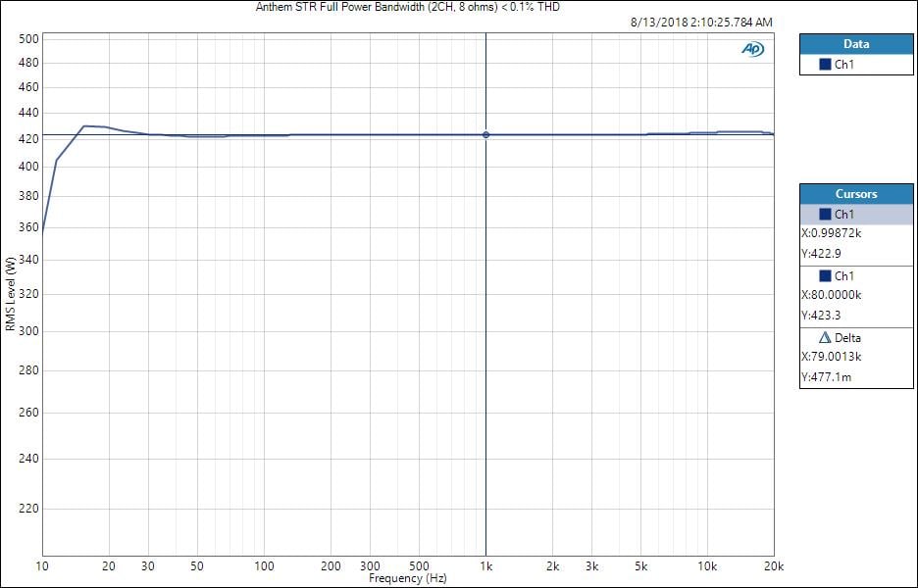Click the Frequency (Hz) axis label
The width and height of the screenshot is (918, 588).
coord(408,579)
